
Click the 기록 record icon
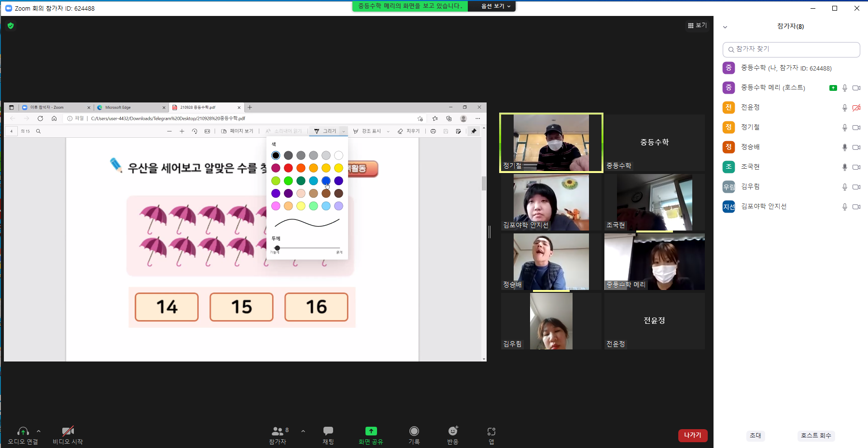414,431
